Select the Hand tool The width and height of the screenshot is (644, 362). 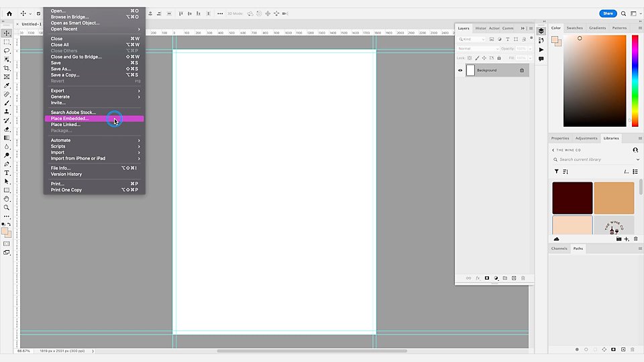coord(7,199)
